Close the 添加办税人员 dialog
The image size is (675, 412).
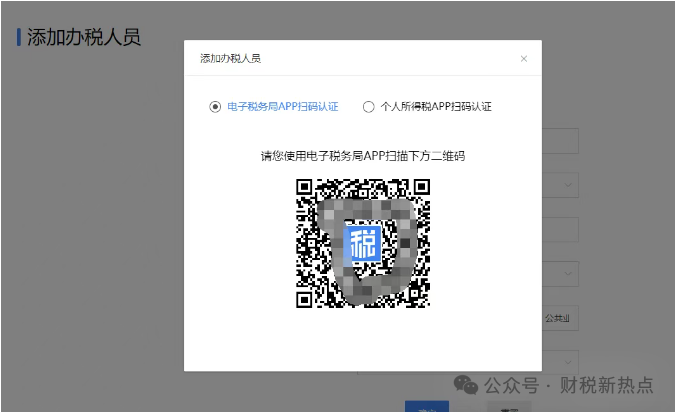523,59
